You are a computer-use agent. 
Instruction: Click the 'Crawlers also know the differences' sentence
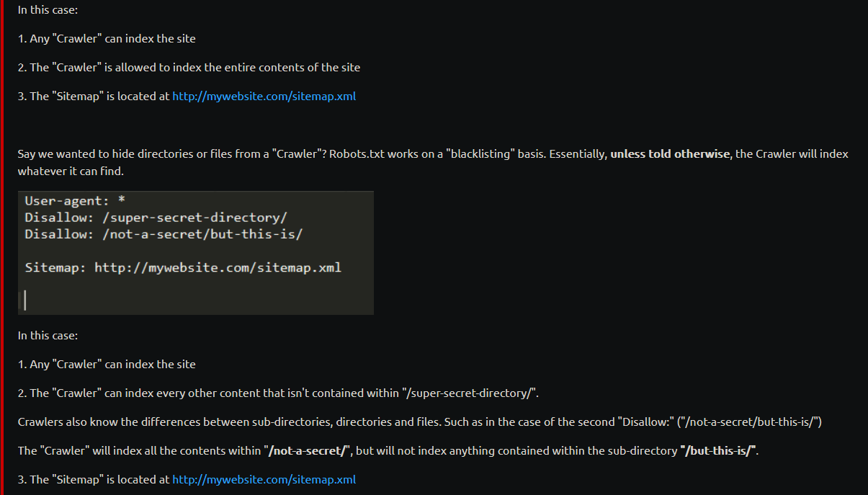coord(420,422)
